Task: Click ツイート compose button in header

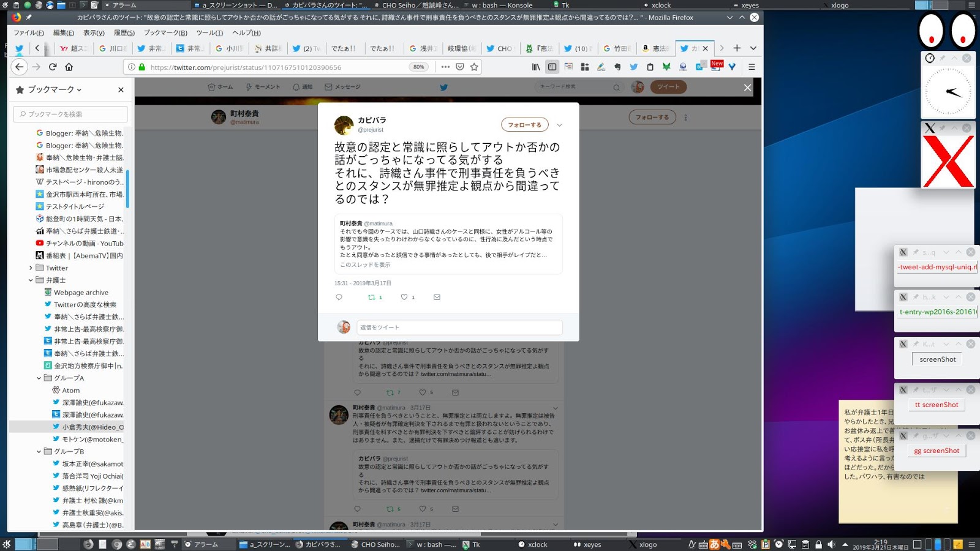Action: click(x=668, y=87)
